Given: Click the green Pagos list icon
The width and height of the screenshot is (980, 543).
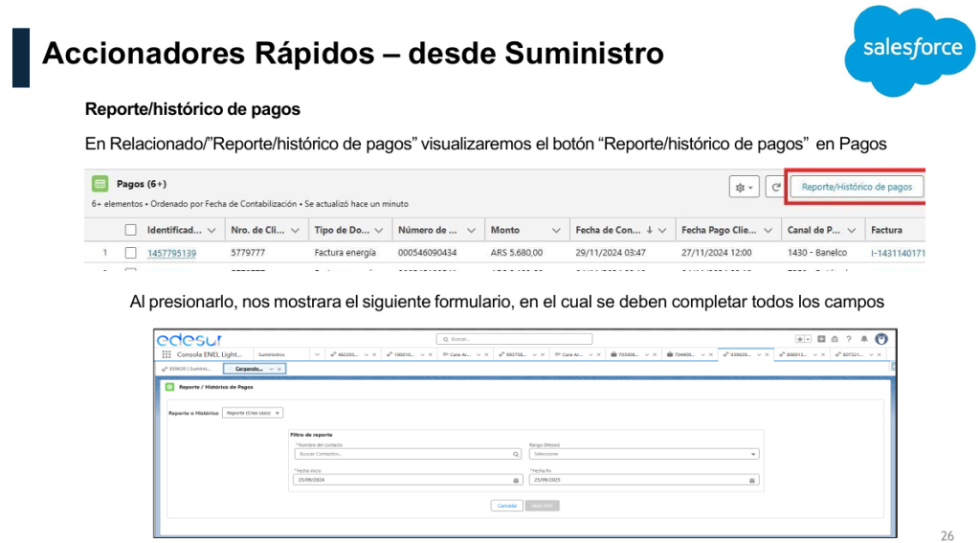Looking at the screenshot, I should 100,184.
